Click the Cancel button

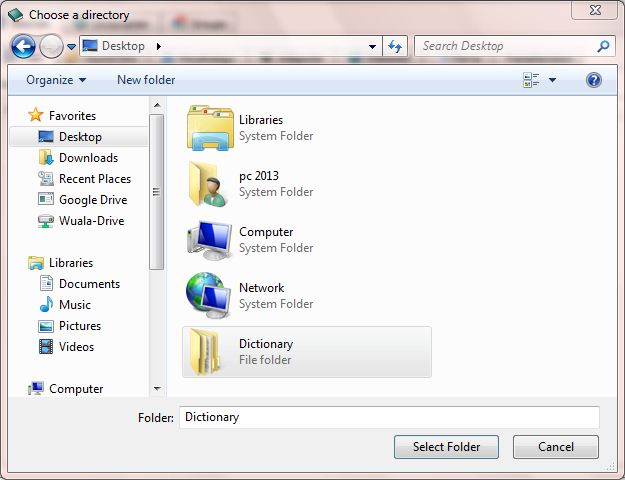pyautogui.click(x=555, y=447)
